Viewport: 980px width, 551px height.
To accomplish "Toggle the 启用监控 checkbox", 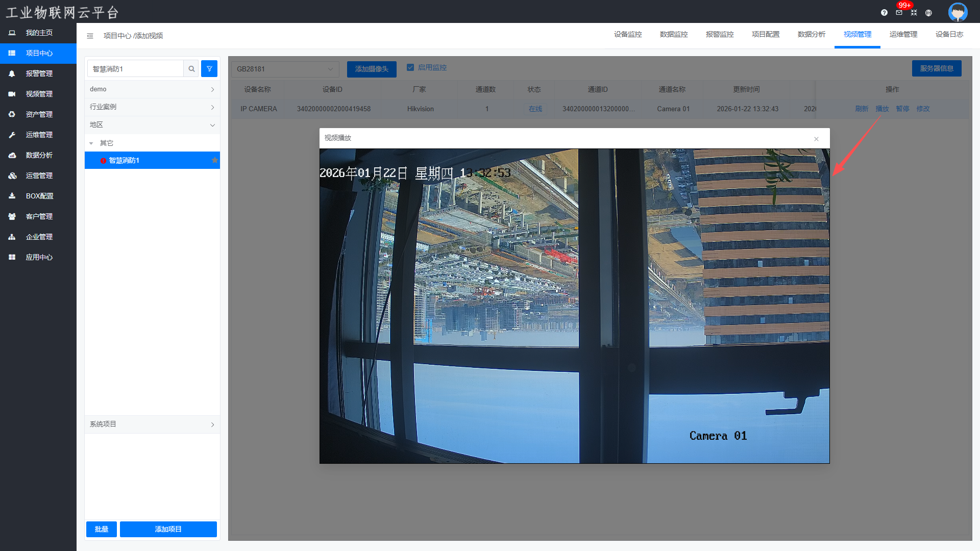I will point(410,67).
